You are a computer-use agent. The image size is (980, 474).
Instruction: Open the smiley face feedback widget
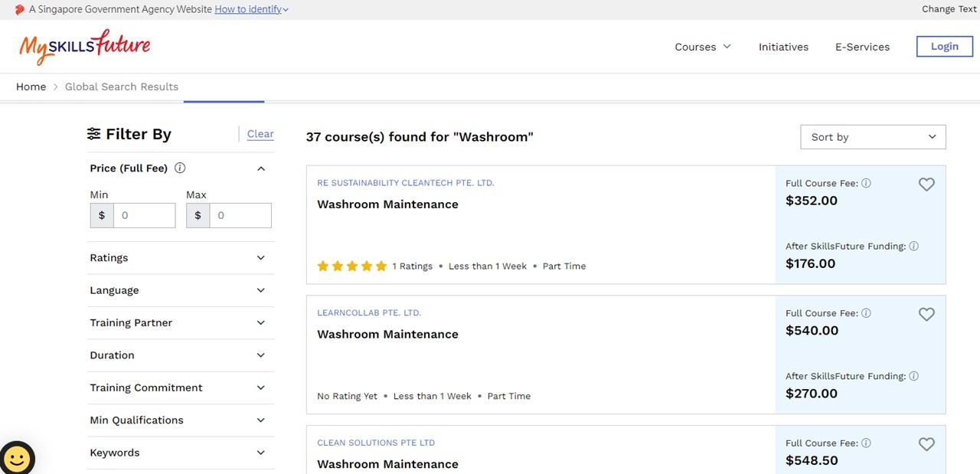(x=17, y=458)
